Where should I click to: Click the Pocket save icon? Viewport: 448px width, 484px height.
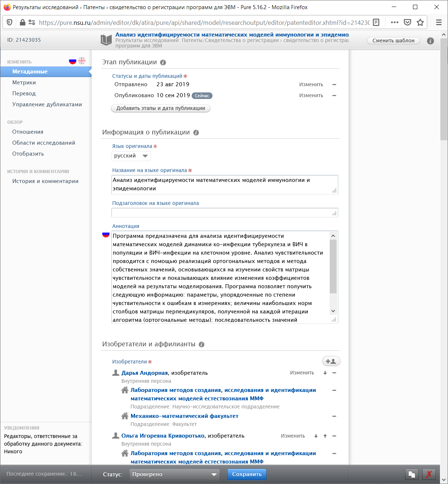(407, 22)
